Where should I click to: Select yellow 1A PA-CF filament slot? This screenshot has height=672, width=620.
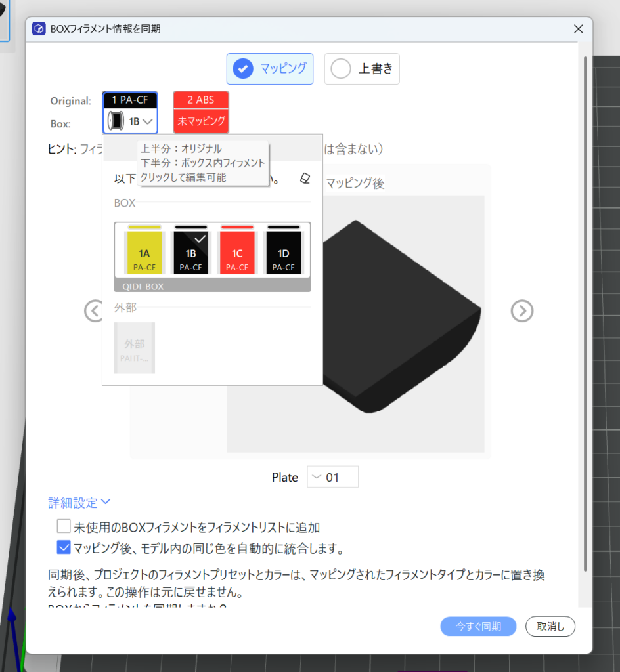click(144, 253)
